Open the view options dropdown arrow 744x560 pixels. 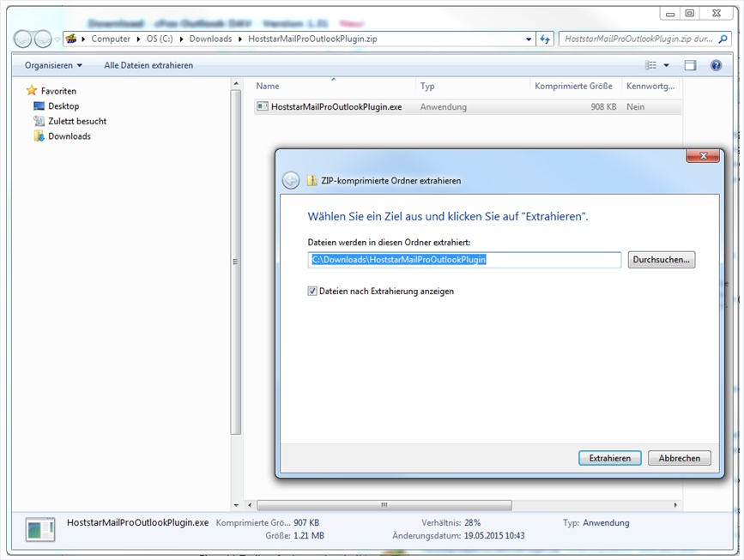point(666,65)
